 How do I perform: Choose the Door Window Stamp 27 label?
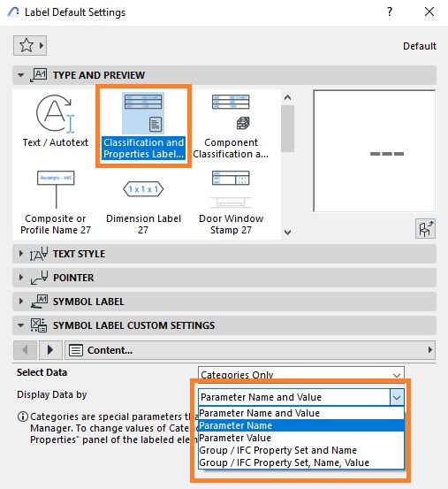tap(231, 202)
